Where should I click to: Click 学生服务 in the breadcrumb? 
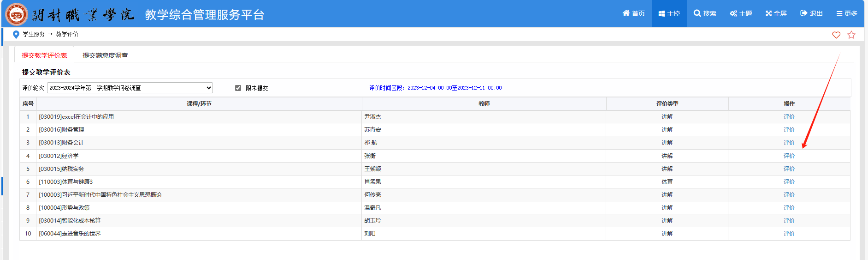[x=34, y=34]
